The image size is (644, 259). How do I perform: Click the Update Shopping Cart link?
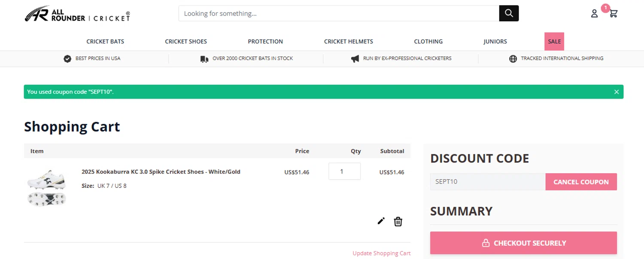[381, 253]
